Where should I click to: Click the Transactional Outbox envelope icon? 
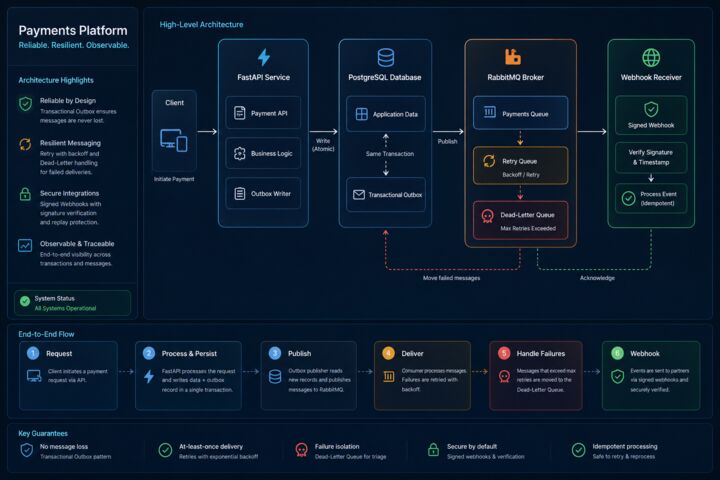tap(359, 195)
